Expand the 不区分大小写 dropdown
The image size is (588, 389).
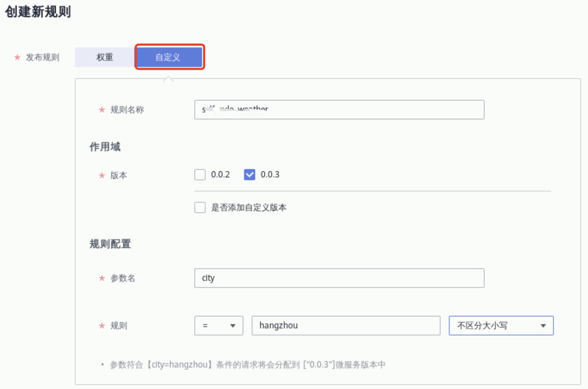click(501, 325)
